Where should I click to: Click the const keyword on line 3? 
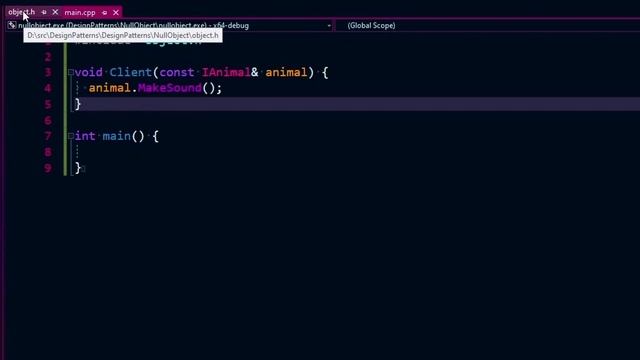coord(177,72)
